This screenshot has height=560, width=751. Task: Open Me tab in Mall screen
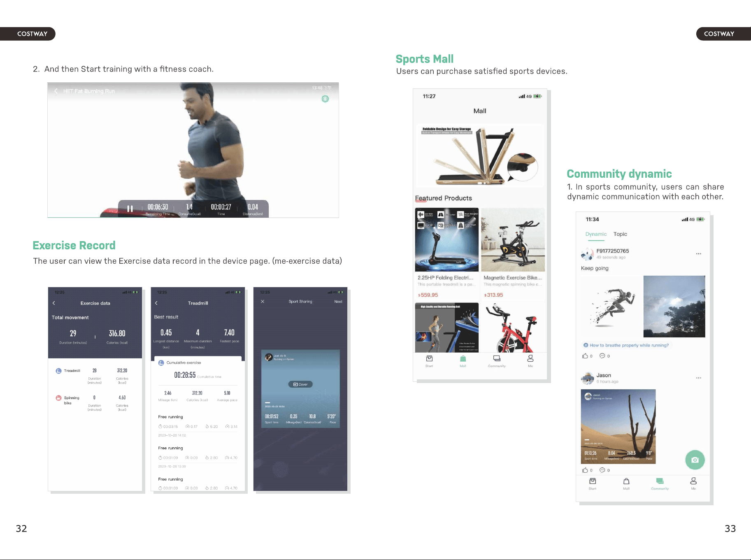pyautogui.click(x=530, y=361)
